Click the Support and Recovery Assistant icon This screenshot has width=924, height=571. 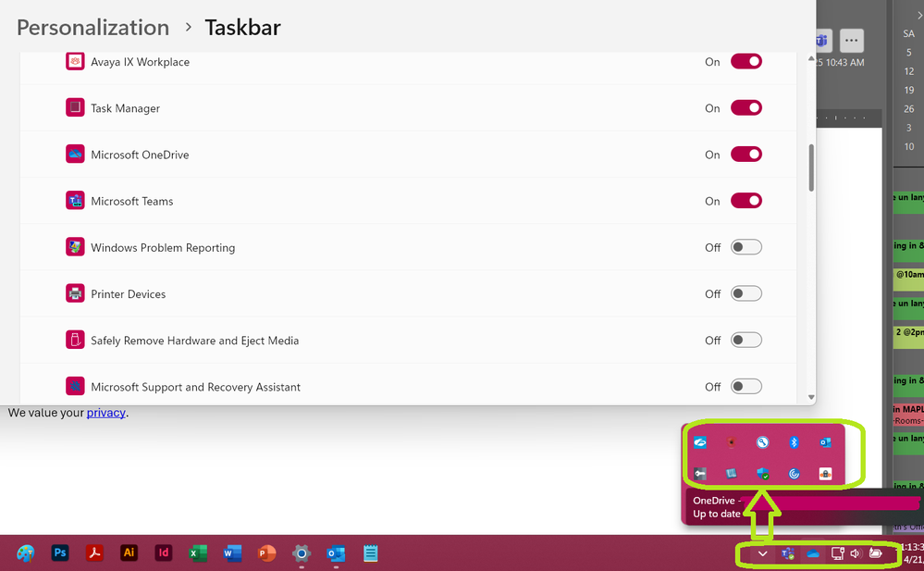pyautogui.click(x=75, y=386)
